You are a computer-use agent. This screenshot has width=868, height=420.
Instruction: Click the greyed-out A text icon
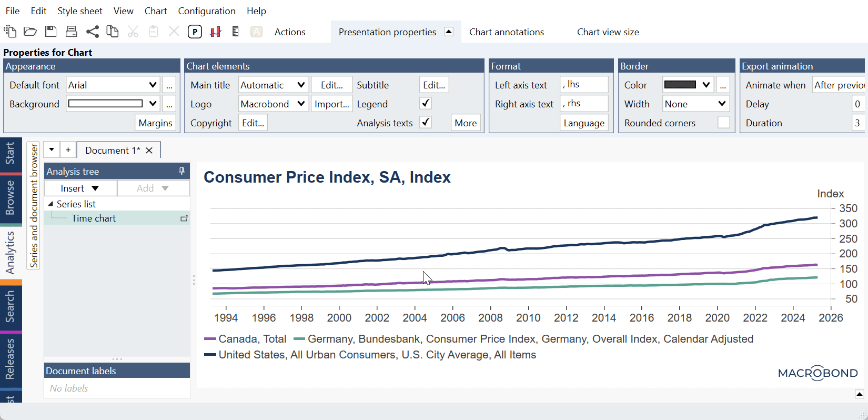point(256,32)
